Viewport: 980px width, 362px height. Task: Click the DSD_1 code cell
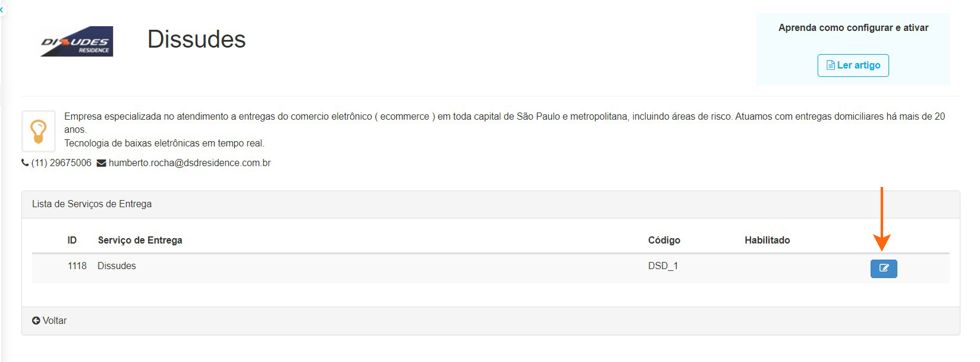[x=662, y=266]
